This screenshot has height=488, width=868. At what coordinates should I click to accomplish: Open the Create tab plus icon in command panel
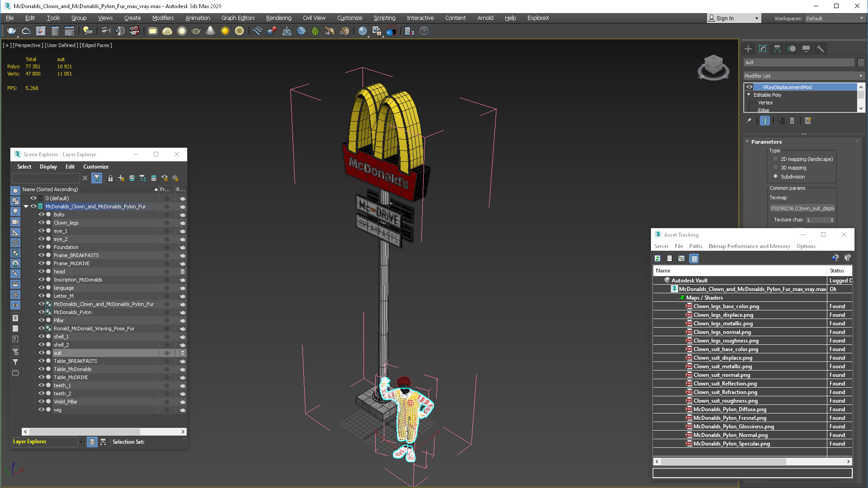click(748, 49)
